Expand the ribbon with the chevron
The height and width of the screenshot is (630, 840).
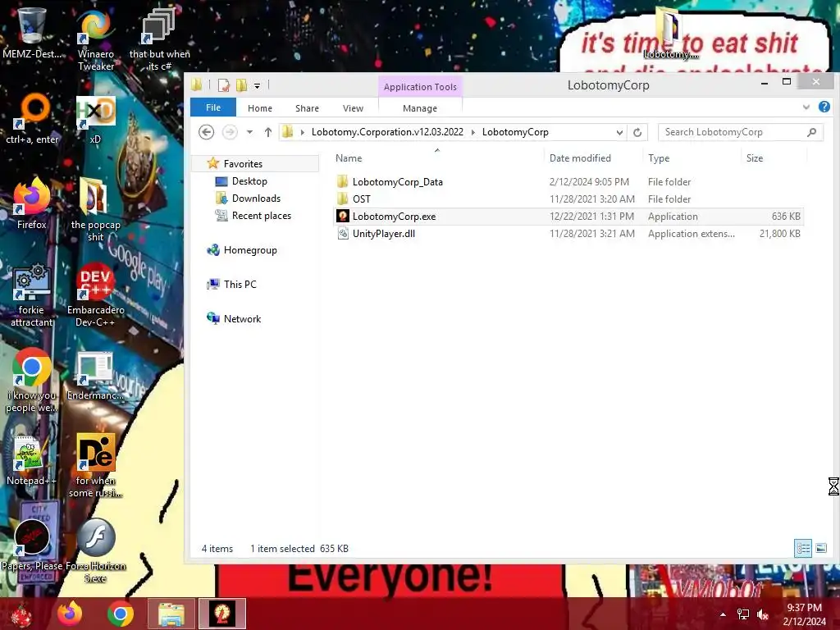(x=806, y=107)
